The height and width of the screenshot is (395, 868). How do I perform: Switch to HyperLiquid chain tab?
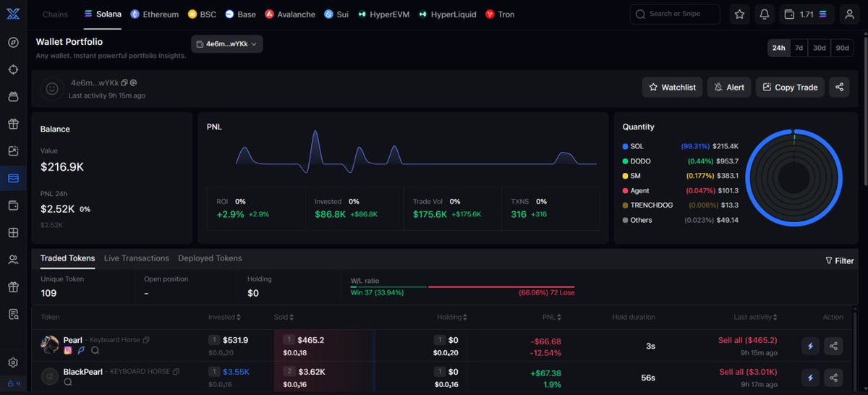446,14
